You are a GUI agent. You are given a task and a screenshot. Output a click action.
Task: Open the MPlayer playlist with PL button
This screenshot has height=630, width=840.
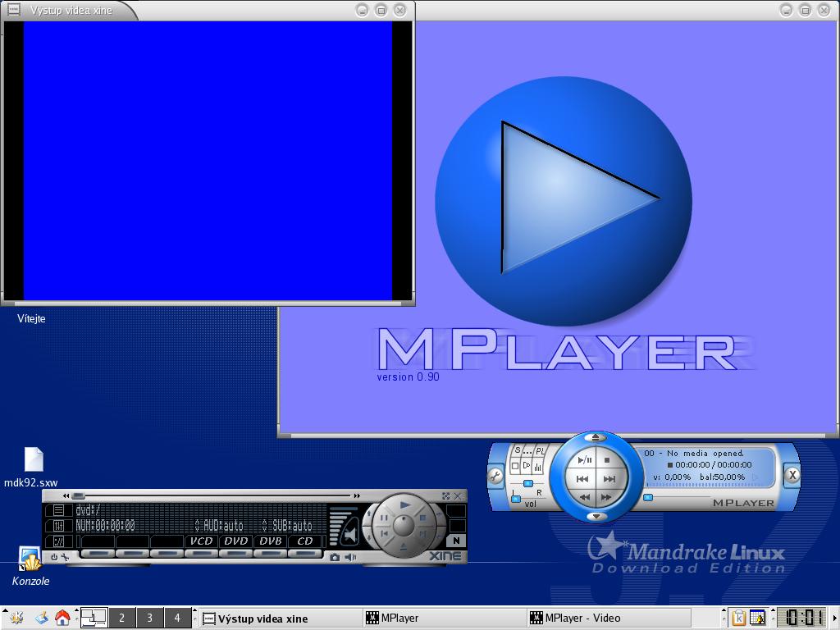pos(540,450)
